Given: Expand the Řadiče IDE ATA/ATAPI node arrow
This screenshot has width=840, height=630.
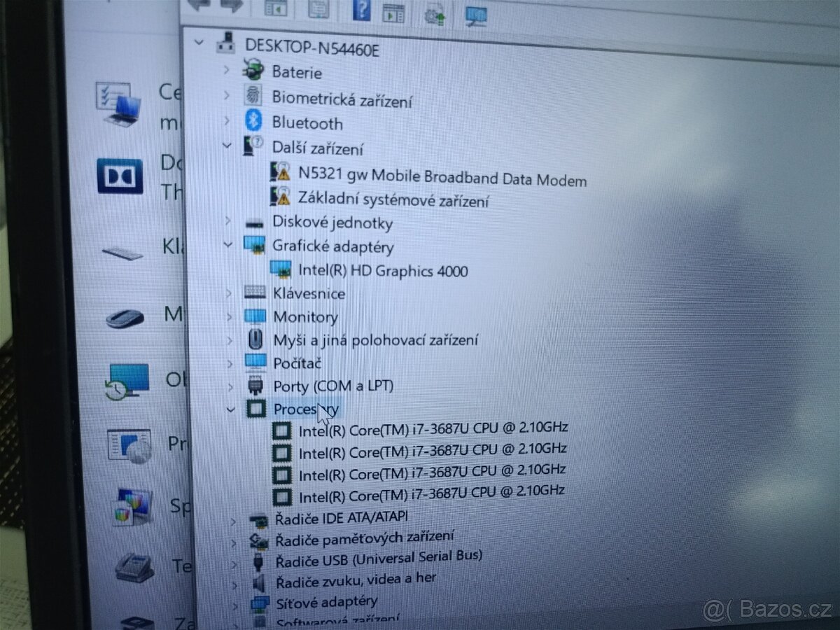Looking at the screenshot, I should coord(233,521).
